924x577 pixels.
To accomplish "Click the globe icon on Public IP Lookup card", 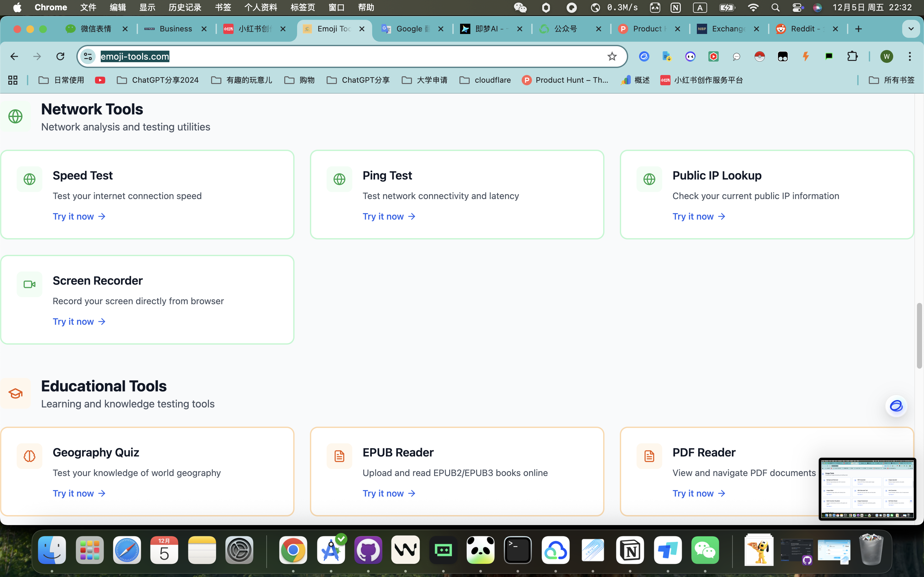I will point(649,179).
